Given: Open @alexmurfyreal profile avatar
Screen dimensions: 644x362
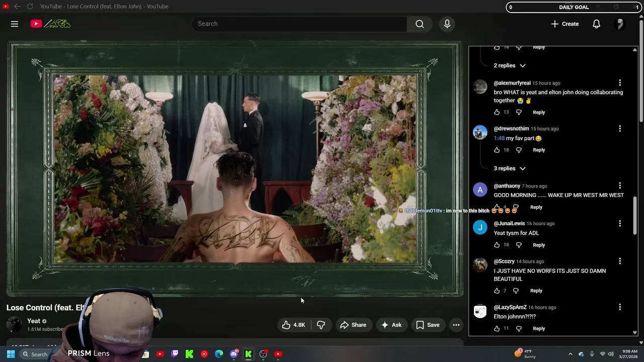Looking at the screenshot, I should pos(480,86).
